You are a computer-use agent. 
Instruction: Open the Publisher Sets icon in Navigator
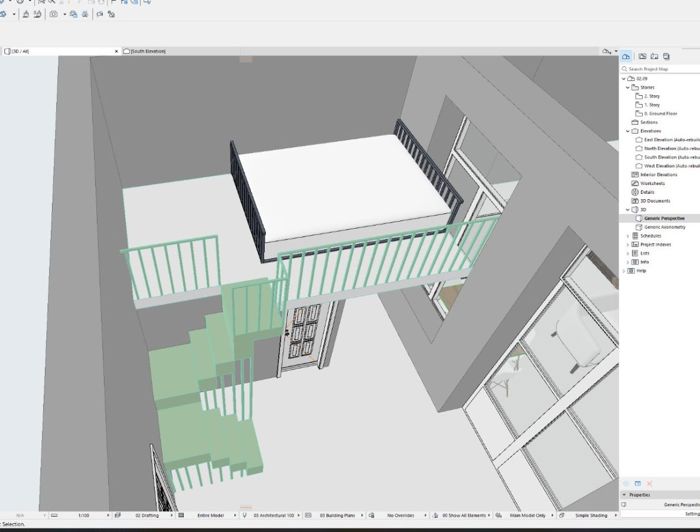point(666,56)
